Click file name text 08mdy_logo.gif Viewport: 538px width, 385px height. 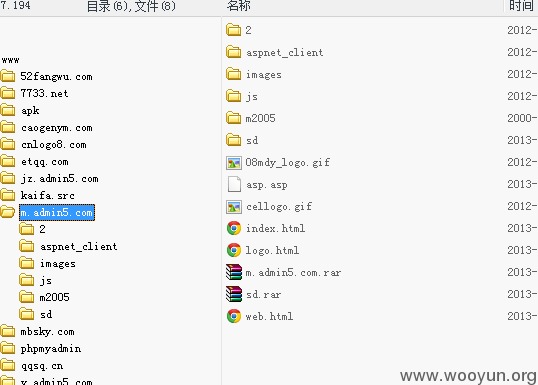[288, 162]
